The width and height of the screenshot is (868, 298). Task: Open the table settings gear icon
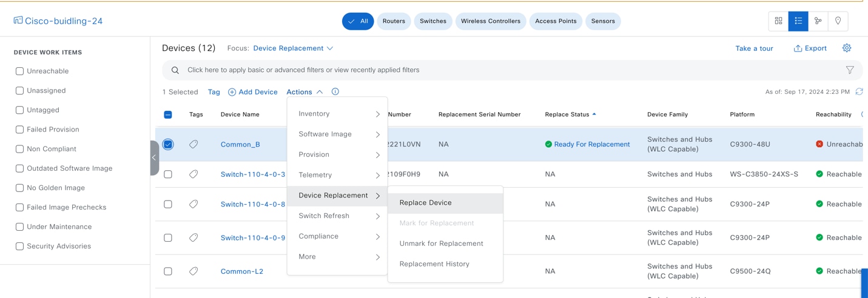(x=847, y=48)
